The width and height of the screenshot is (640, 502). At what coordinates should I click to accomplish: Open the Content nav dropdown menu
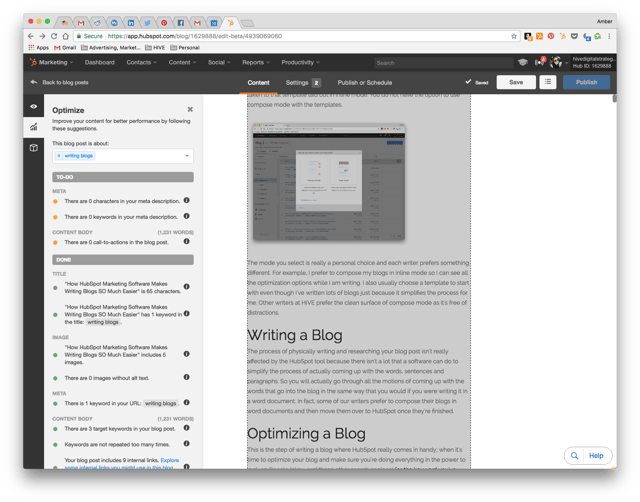pos(182,62)
